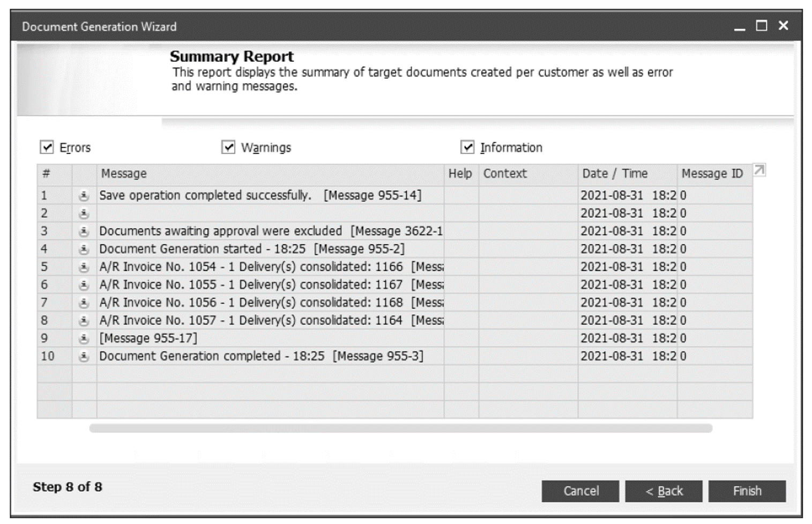Open the expanded grid view arrow icon
Viewport: 812px width, 524px height.
pos(759,169)
